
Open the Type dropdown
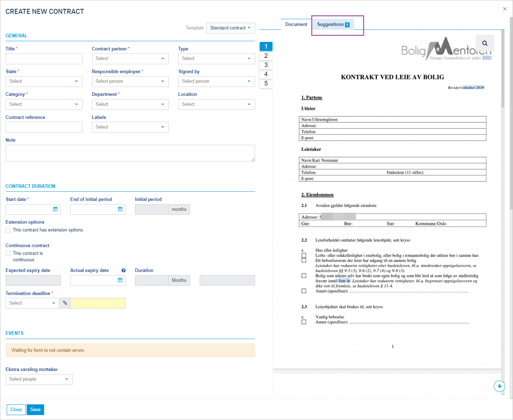pyautogui.click(x=216, y=59)
